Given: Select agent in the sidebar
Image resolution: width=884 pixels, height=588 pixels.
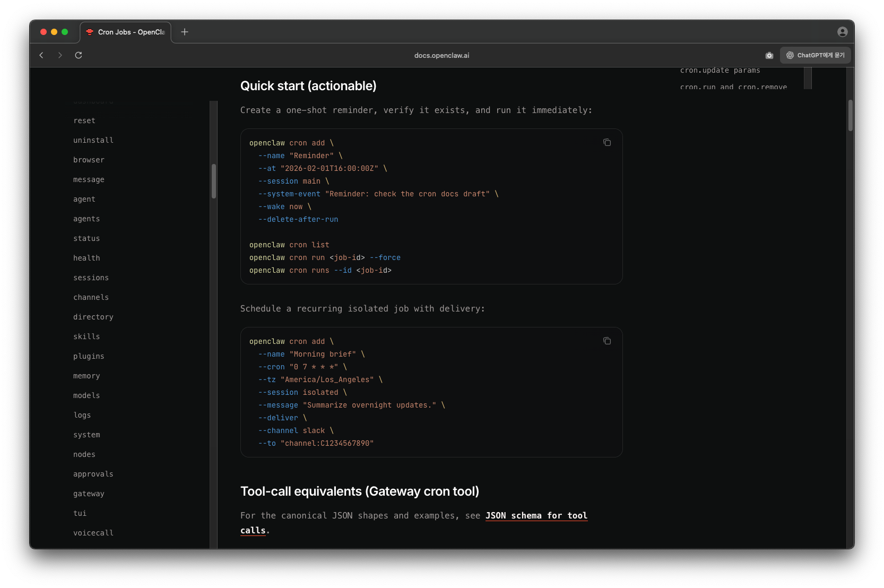Looking at the screenshot, I should (84, 199).
